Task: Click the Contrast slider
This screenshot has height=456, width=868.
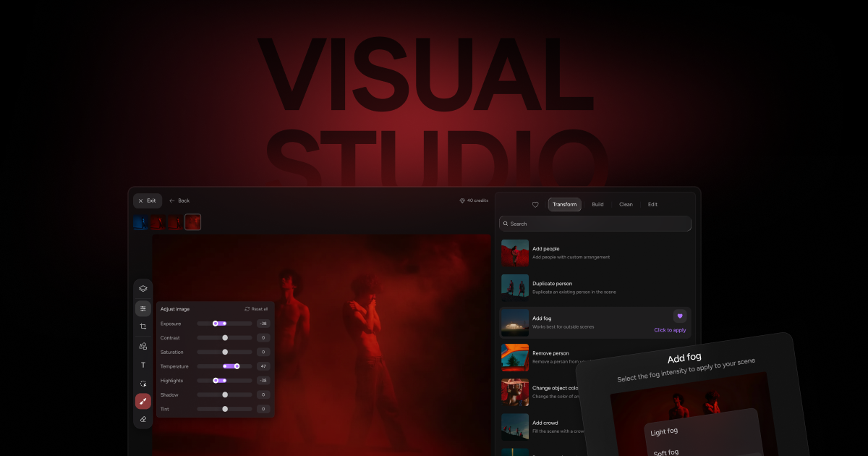Action: [x=225, y=338]
